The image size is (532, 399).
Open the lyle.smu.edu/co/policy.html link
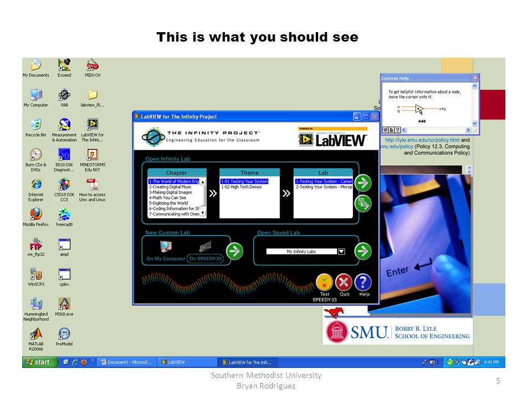[422, 140]
